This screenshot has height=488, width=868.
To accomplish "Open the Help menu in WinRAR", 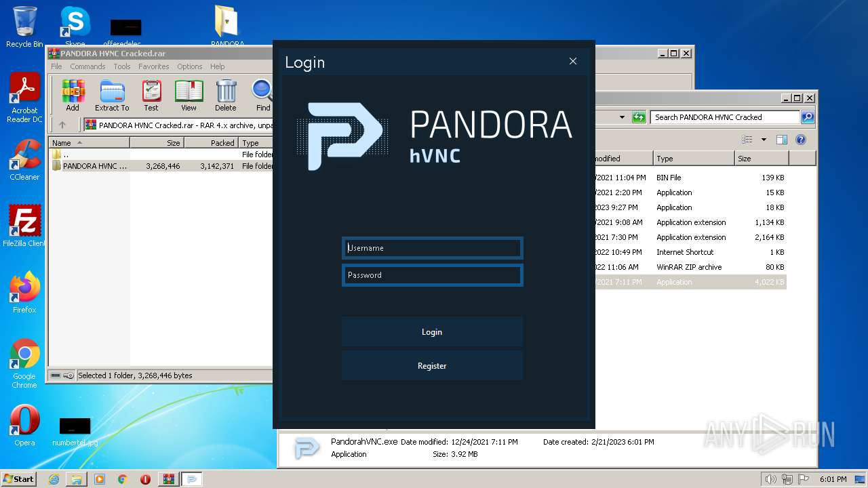I will [217, 66].
